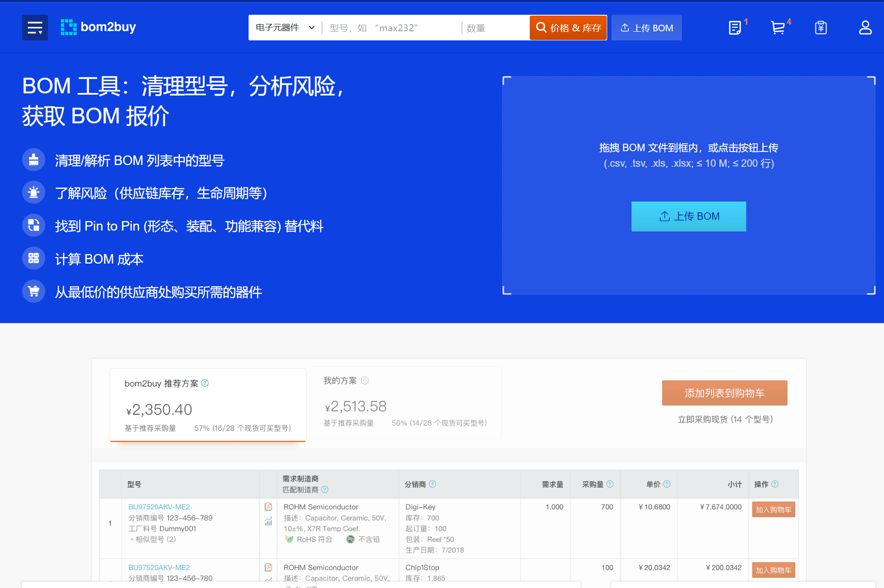Open datasheet PDF icon for first row

(268, 507)
